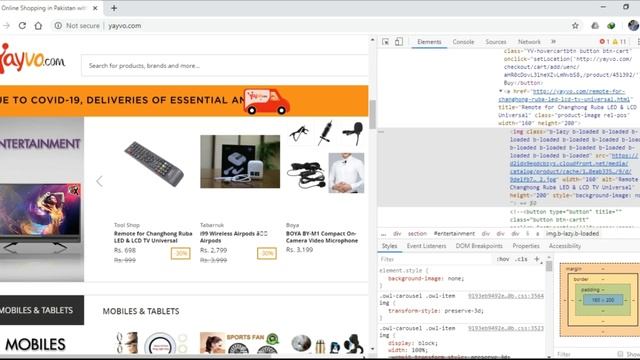Close the Online Shopping in Pakistan tab
640x360 pixels.
tap(95, 8)
